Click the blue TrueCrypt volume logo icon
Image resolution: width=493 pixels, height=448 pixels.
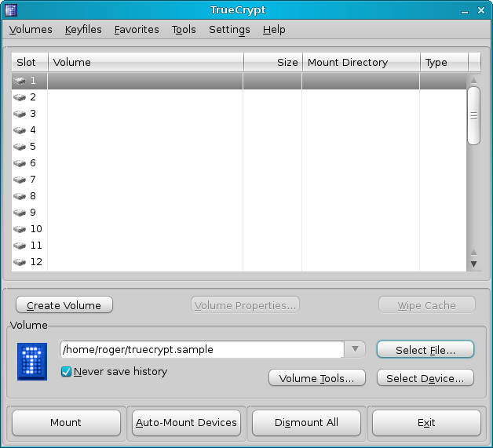[32, 361]
